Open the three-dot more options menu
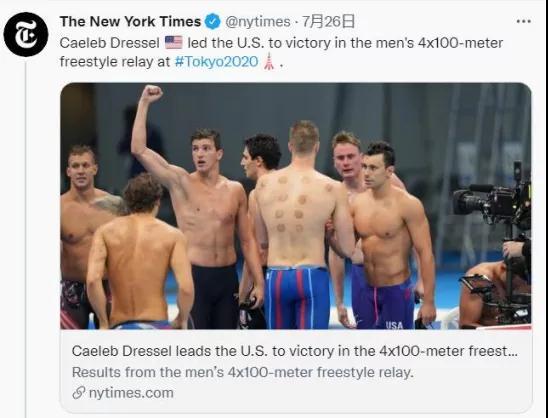This screenshot has width=548, height=418. [x=524, y=21]
